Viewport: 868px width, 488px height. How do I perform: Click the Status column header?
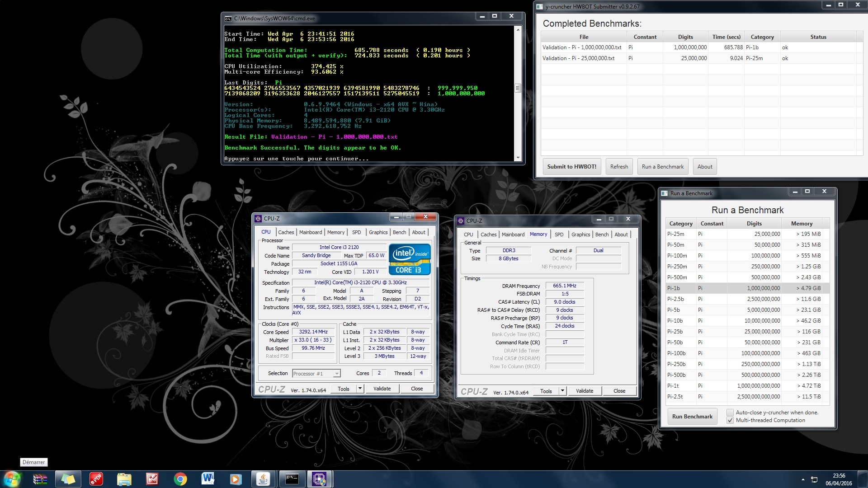[818, 37]
